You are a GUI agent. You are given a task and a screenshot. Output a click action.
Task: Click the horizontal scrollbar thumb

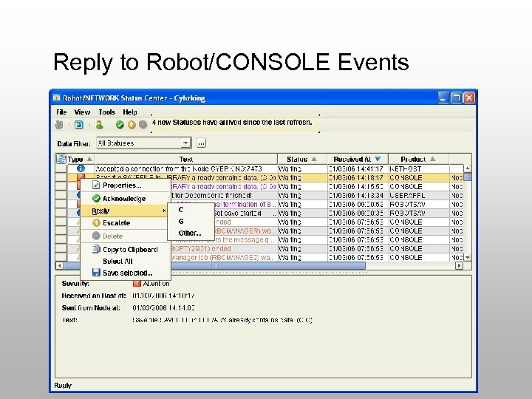point(215,266)
